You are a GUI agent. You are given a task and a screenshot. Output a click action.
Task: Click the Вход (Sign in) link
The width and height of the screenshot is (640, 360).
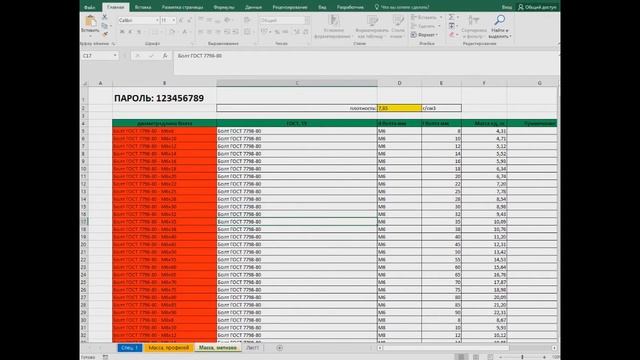click(x=507, y=7)
